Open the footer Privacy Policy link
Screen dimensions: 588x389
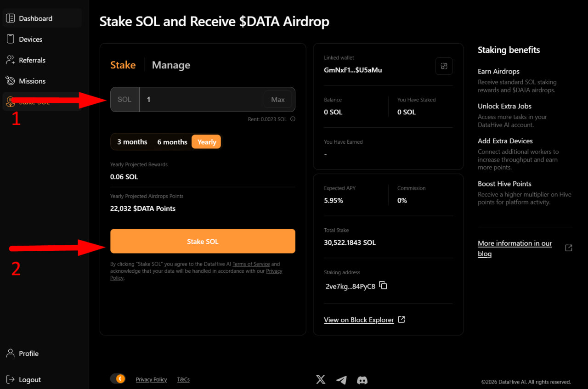click(x=151, y=380)
